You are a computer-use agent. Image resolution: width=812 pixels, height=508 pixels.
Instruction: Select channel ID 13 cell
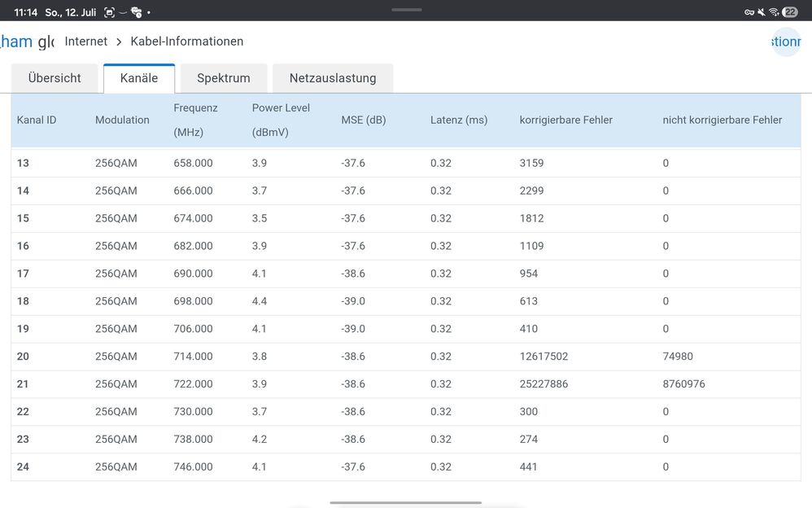(23, 164)
